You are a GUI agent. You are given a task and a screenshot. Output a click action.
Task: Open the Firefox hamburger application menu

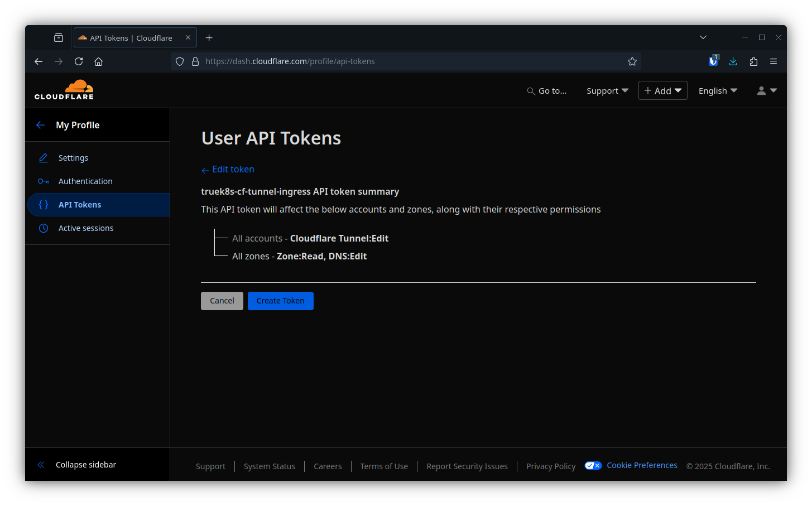pos(773,61)
